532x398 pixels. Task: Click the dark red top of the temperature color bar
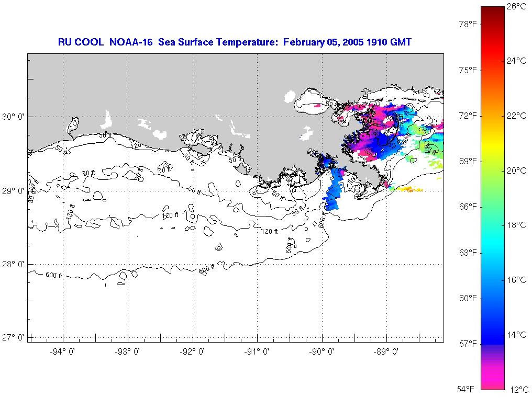coord(493,15)
